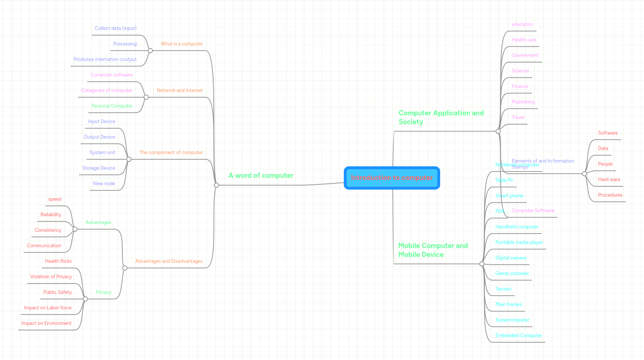Click the Mobile Computer and Mobile Device topic
644x360 pixels.
tap(433, 250)
